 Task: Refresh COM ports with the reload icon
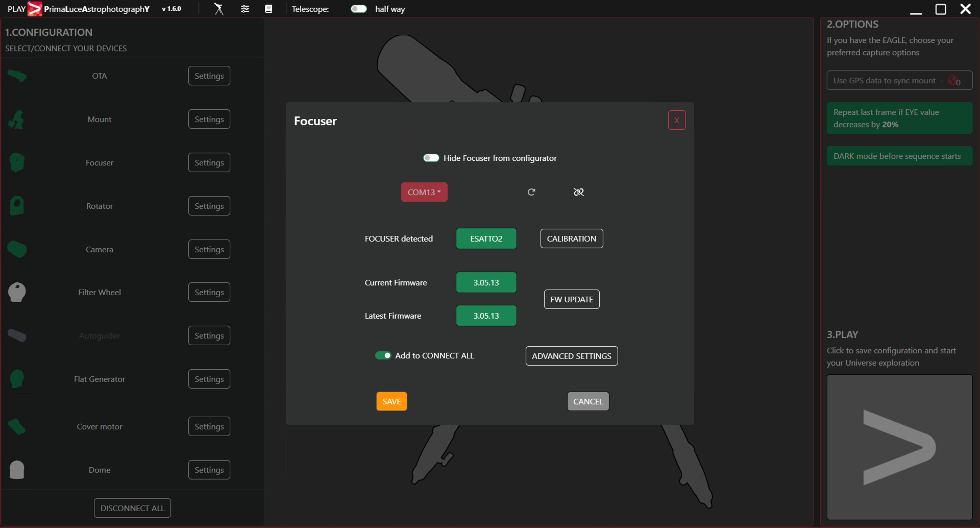531,192
